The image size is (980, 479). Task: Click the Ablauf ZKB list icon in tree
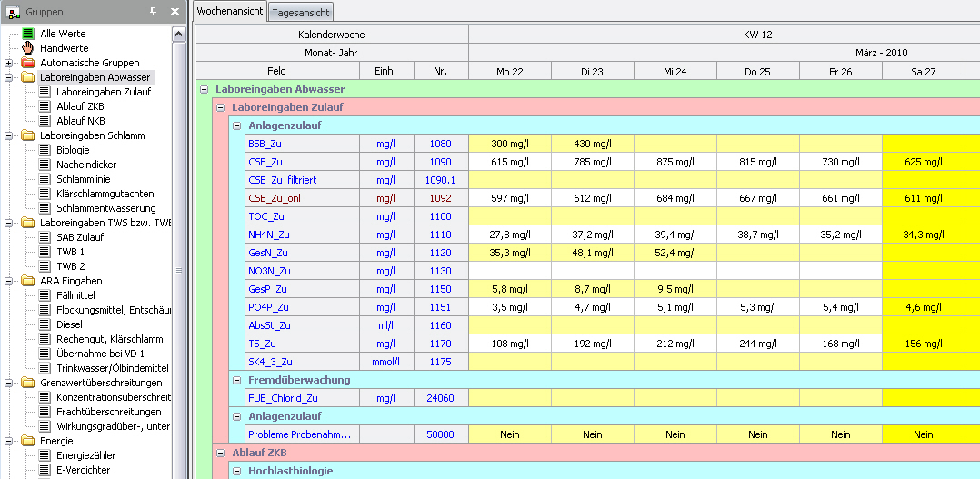(45, 106)
